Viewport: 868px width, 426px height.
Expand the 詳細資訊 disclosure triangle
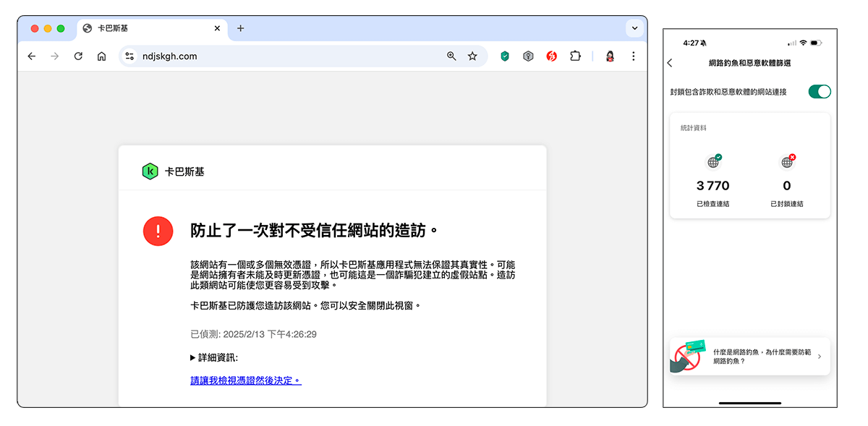click(x=193, y=357)
